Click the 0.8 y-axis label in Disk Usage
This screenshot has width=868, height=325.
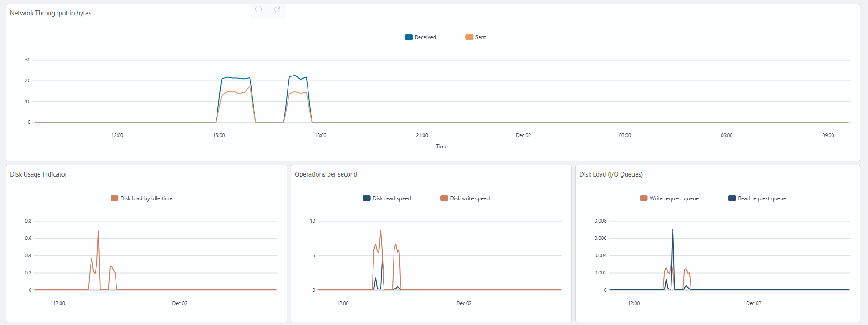click(x=28, y=221)
